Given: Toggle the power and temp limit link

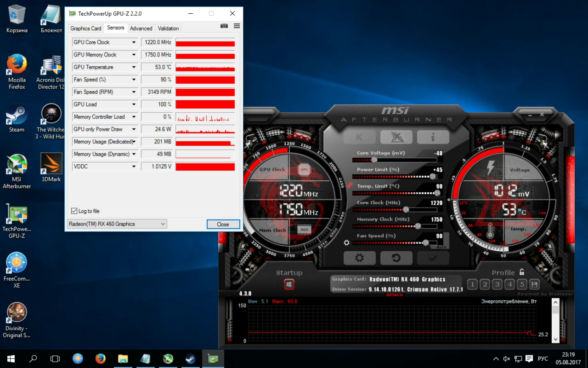Looking at the screenshot, I should 350,185.
